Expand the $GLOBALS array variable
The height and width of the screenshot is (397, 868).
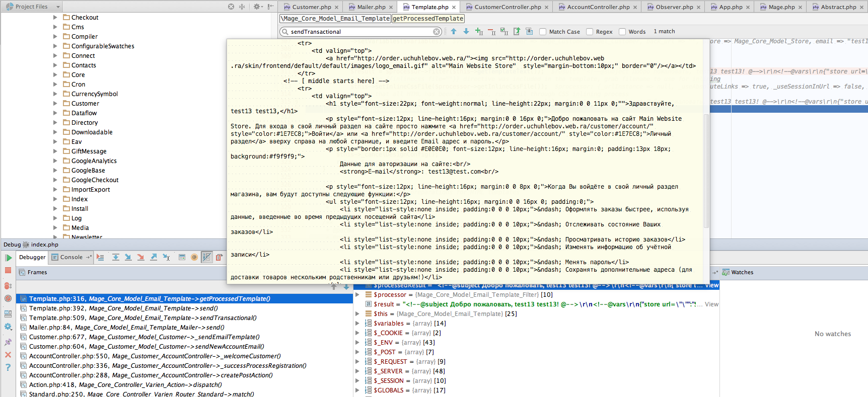click(357, 390)
